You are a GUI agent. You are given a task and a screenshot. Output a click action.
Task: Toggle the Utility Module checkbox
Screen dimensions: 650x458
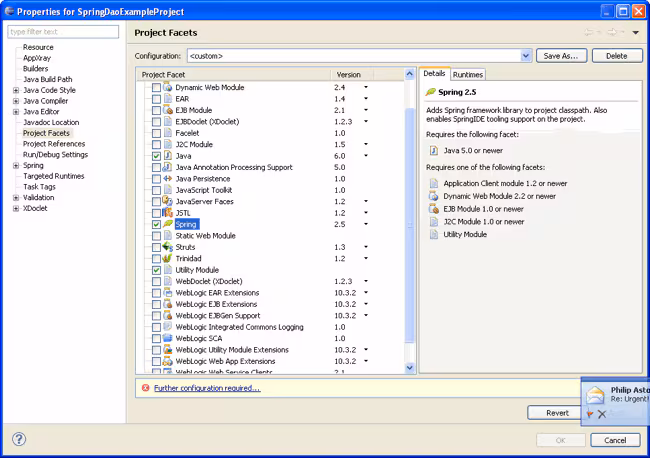156,270
